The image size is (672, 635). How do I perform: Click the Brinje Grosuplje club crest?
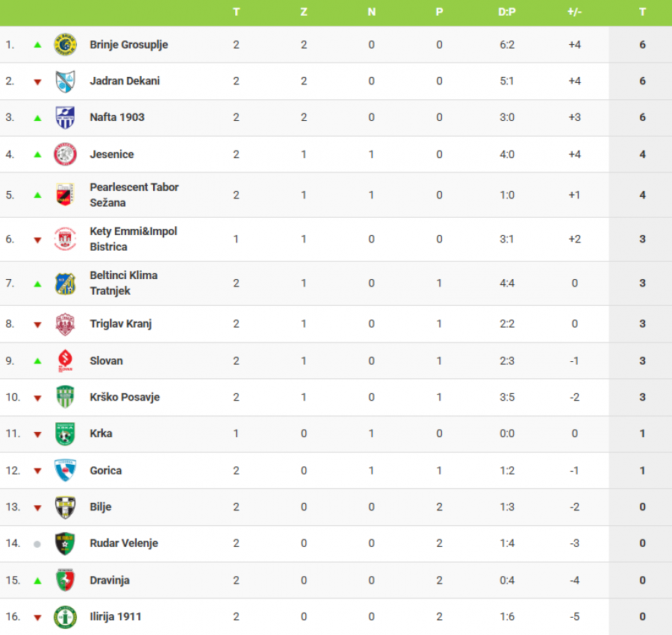65,45
